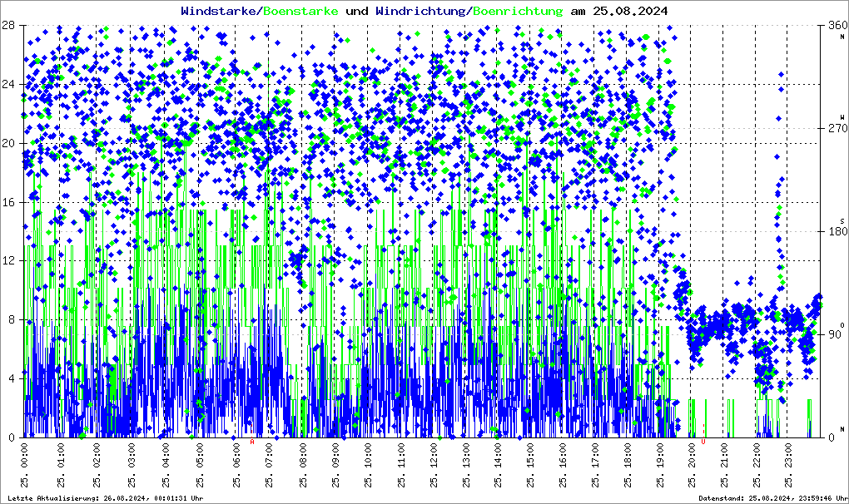
Task: Click the '12:00' time label on x-axis
Action: coord(434,456)
